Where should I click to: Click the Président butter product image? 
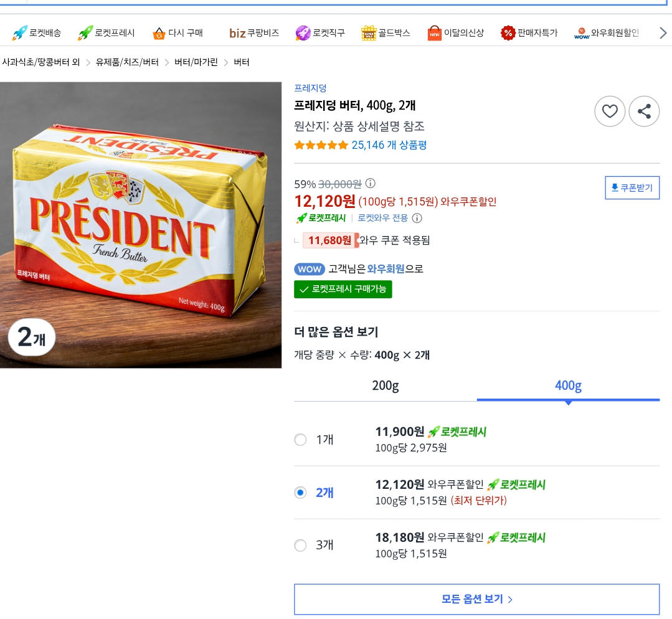click(141, 225)
